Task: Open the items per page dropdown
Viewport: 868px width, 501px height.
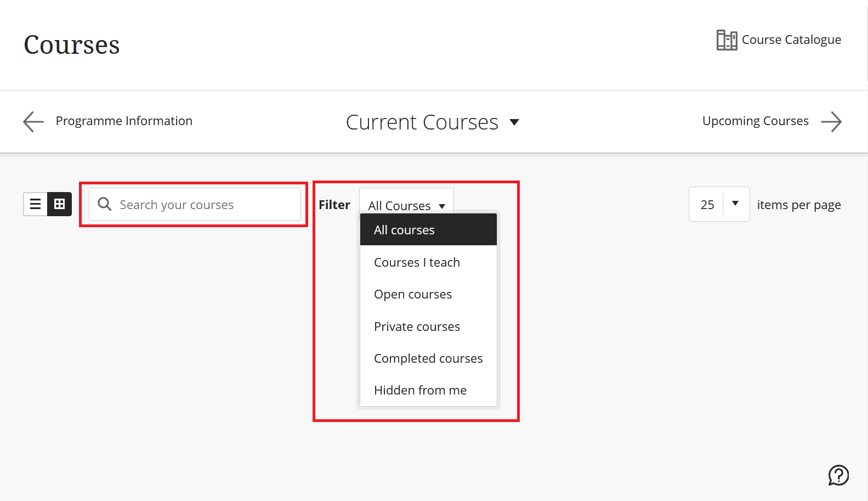Action: coord(719,204)
